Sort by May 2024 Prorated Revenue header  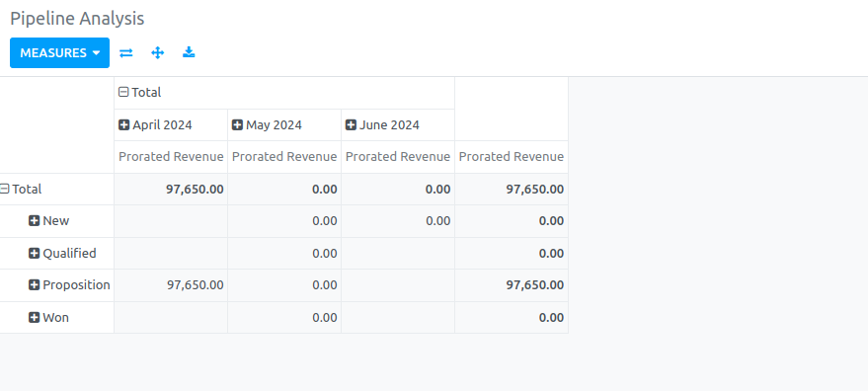(x=284, y=157)
